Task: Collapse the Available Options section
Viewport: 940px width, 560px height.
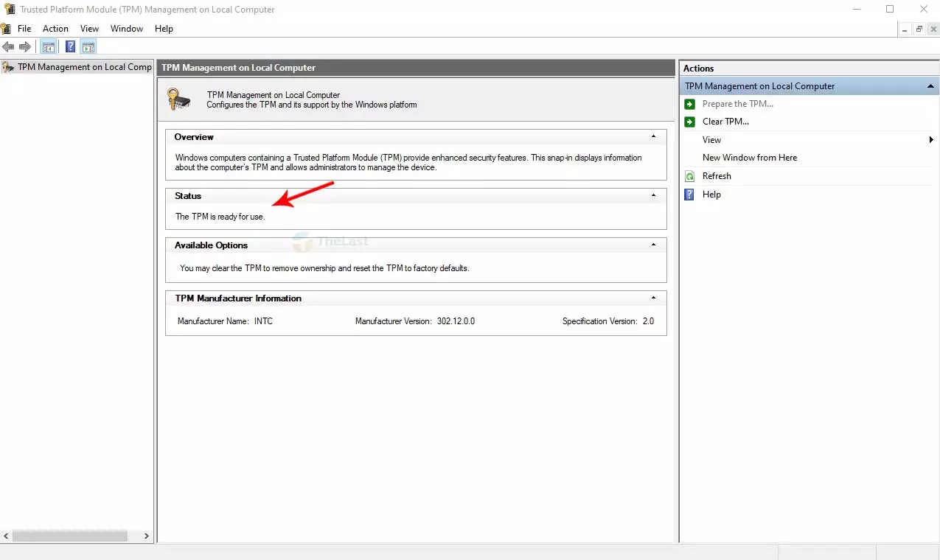Action: [653, 245]
